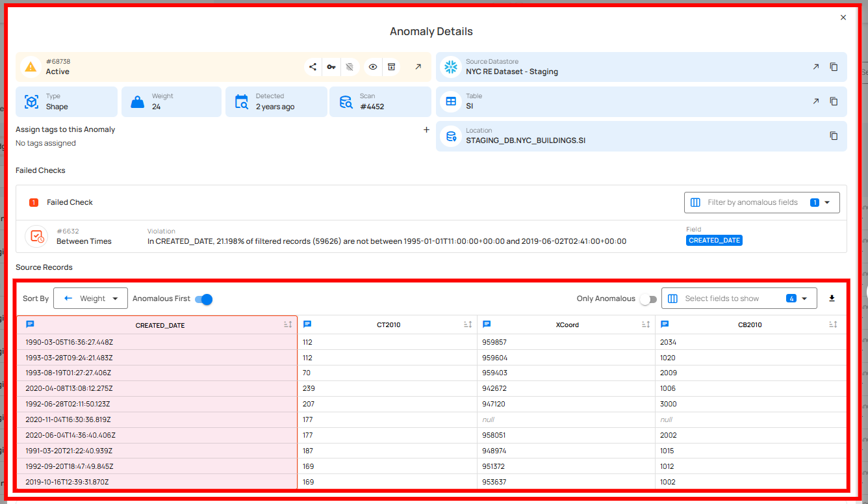868x504 pixels.
Task: Copy the Source Datastore name
Action: click(834, 67)
